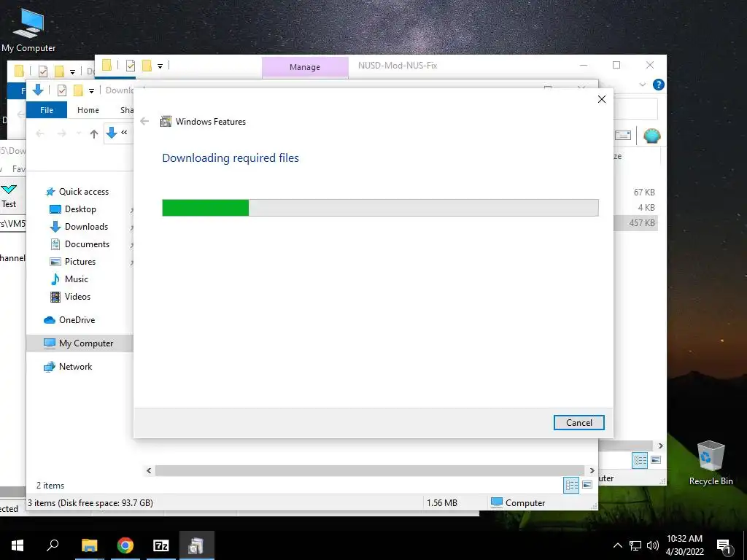747x560 pixels.
Task: Click the download progress bar
Action: 380,208
